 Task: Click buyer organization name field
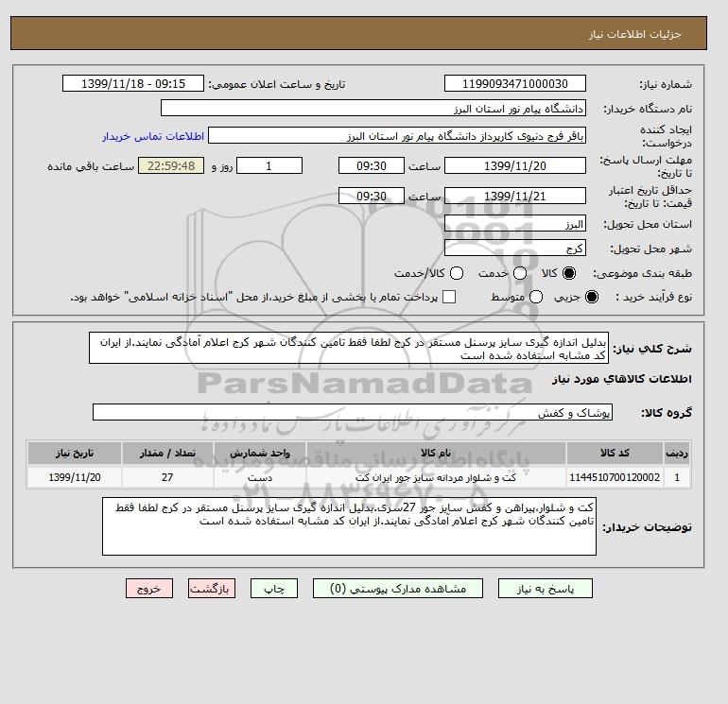coord(373,109)
